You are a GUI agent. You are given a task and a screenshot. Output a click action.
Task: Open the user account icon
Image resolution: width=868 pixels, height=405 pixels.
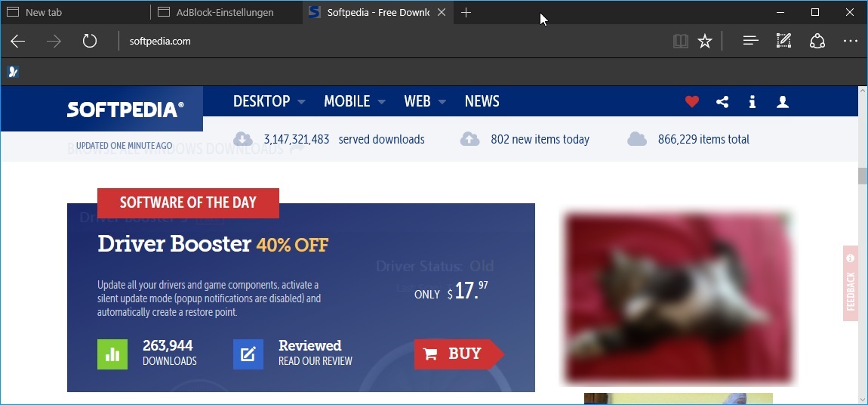782,101
